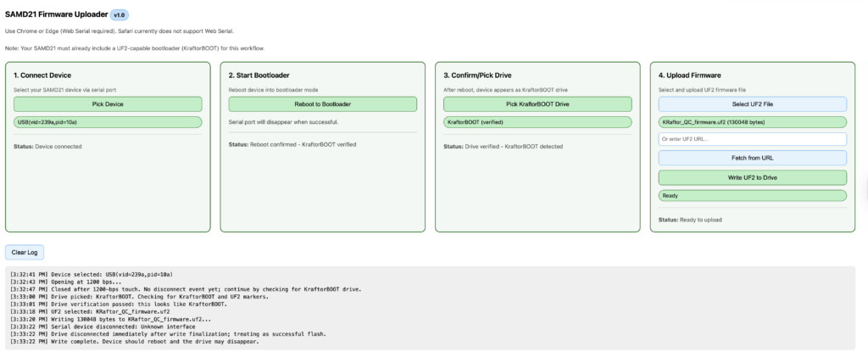Viewport: 868px width, 352px height.
Task: Click the Ready progress indicator bar
Action: tap(753, 196)
